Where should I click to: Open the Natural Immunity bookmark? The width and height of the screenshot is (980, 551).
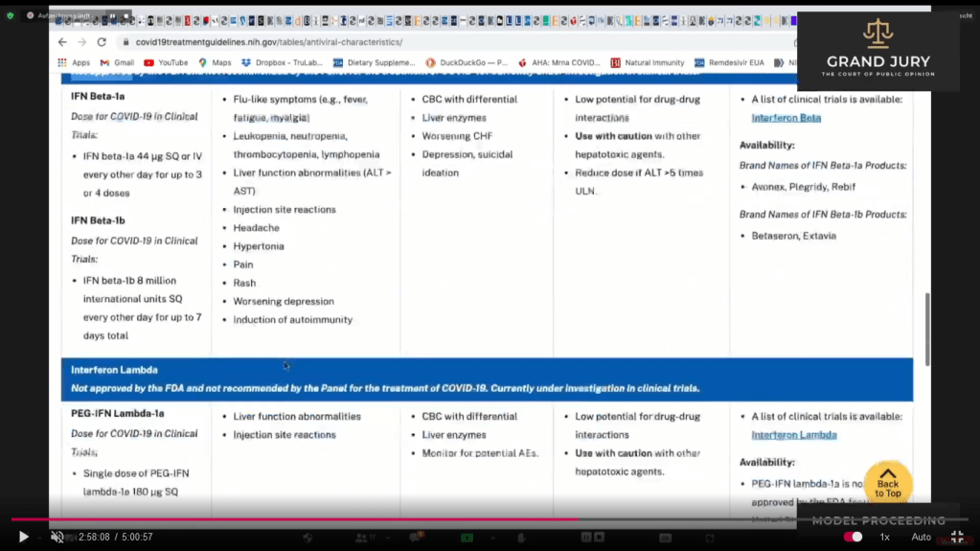(648, 63)
